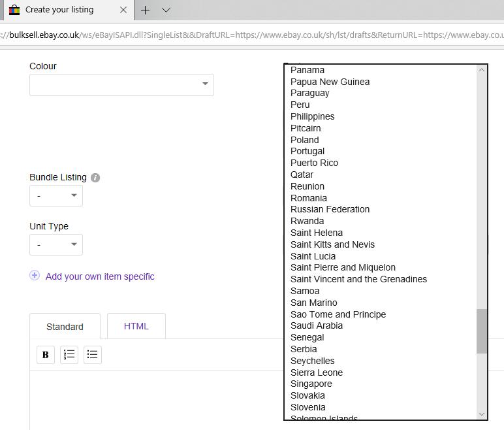The width and height of the screenshot is (504, 430).
Task: Switch to the HTML editor tab
Action: pyautogui.click(x=136, y=326)
